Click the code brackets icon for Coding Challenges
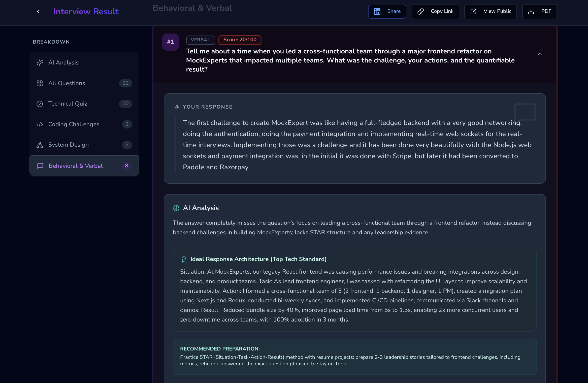The image size is (588, 383). [x=40, y=124]
